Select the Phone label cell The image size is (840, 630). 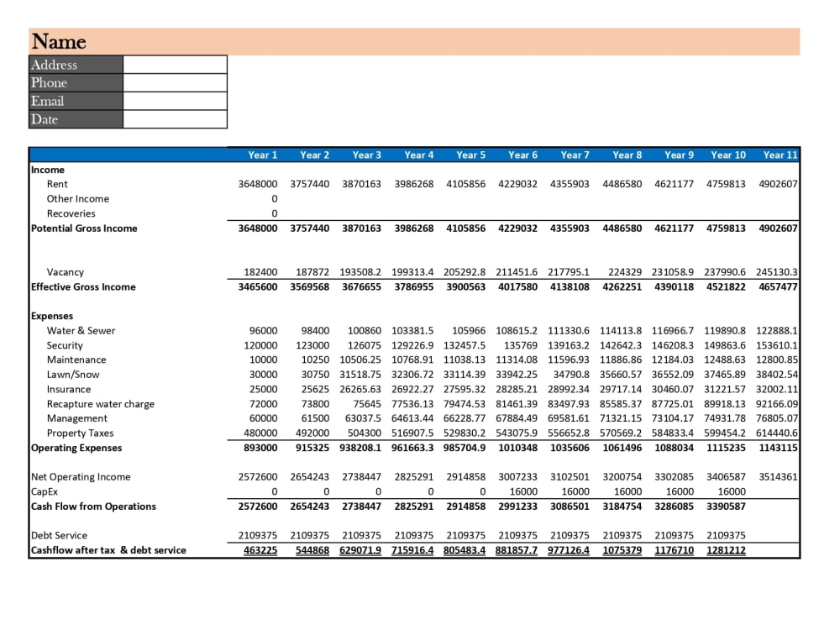(76, 82)
